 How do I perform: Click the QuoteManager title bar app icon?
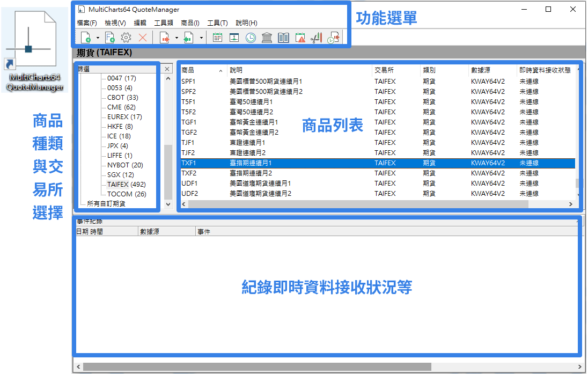click(x=81, y=9)
